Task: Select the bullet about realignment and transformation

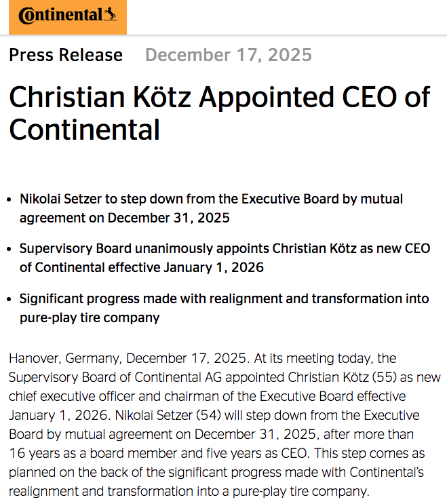Action: (224, 307)
